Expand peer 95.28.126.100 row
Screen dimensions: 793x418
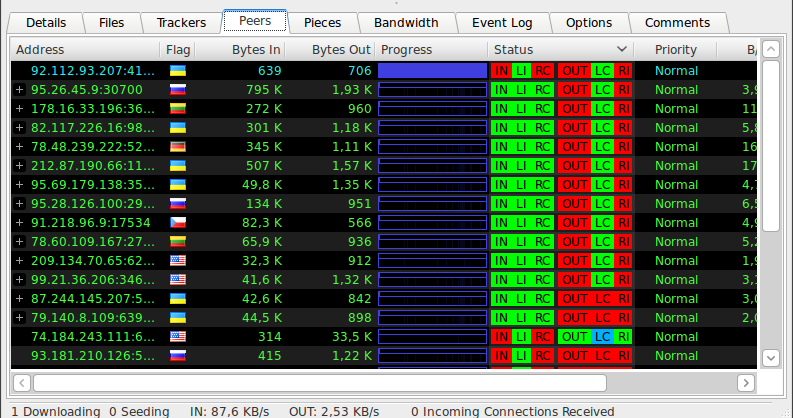tap(19, 204)
